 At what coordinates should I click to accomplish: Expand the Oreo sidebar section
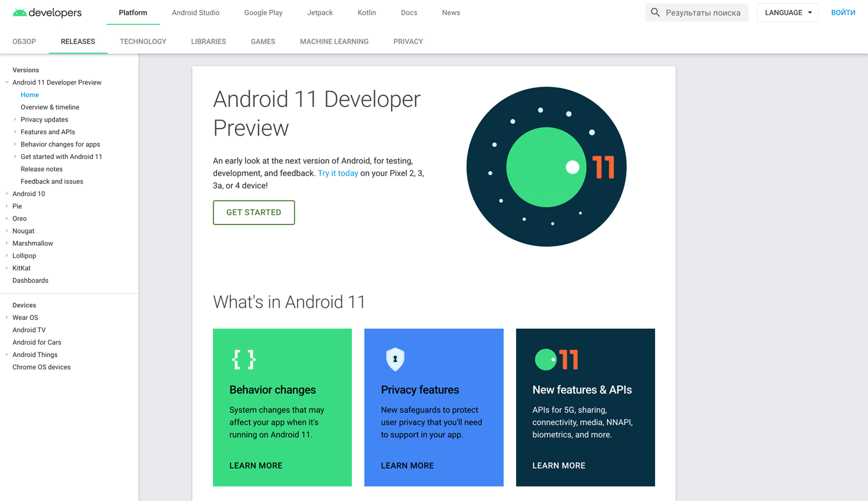[x=6, y=219]
